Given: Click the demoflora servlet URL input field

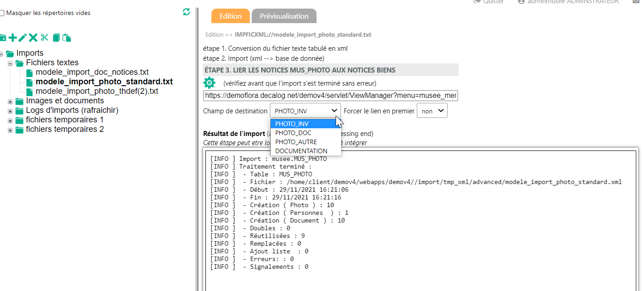Looking at the screenshot, I should coord(331,96).
